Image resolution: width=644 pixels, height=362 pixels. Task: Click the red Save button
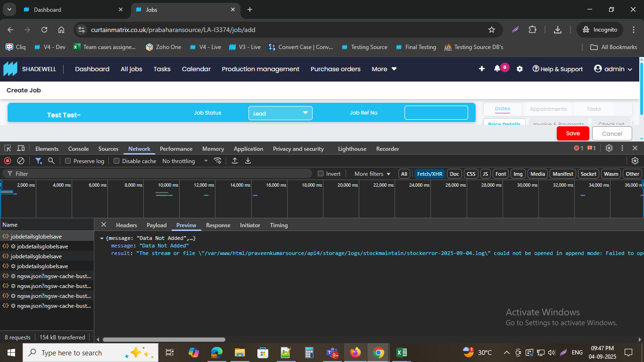pos(573,133)
